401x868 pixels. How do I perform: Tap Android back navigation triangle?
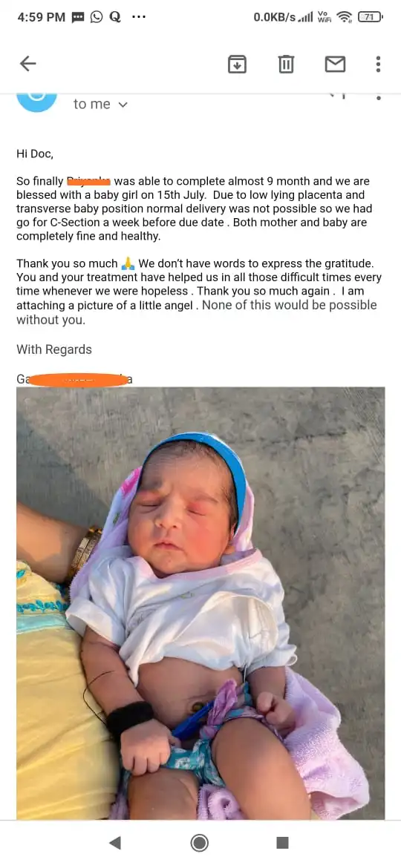click(x=114, y=843)
